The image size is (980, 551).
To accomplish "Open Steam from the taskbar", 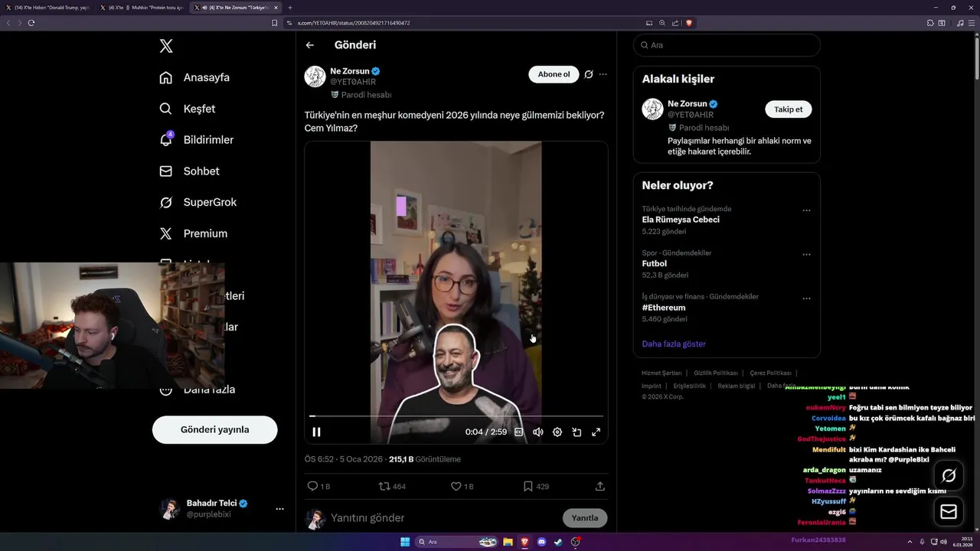I will pyautogui.click(x=558, y=542).
